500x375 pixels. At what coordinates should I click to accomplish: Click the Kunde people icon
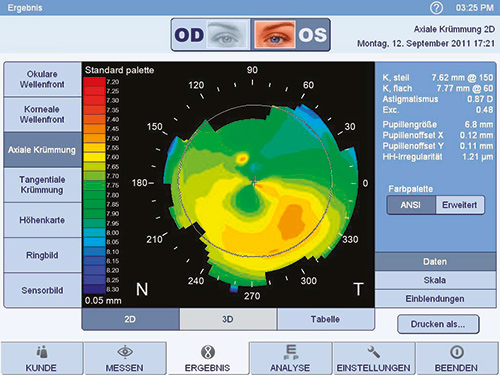[42, 352]
